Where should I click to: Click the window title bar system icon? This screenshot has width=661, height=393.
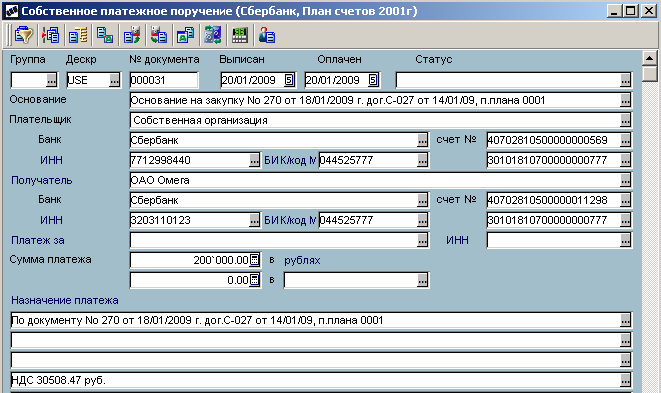[x=12, y=11]
